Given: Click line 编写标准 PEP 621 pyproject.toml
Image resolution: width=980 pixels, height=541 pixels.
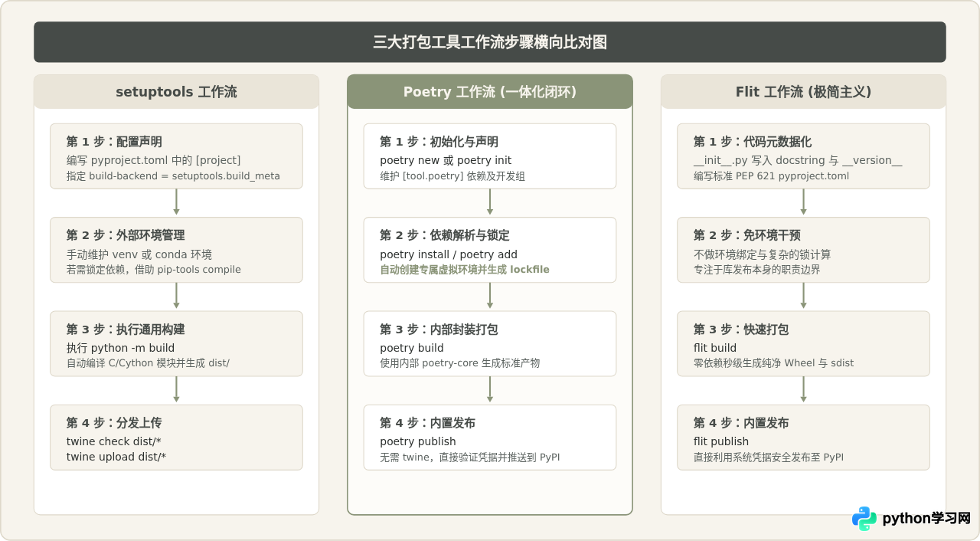Looking at the screenshot, I should 771,176.
